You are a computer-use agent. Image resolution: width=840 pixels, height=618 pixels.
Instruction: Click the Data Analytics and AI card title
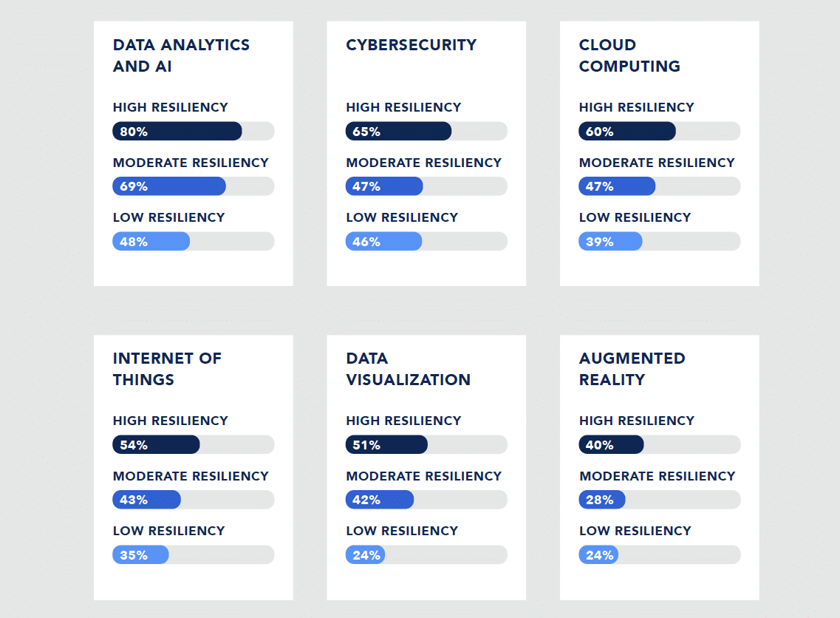pyautogui.click(x=181, y=55)
